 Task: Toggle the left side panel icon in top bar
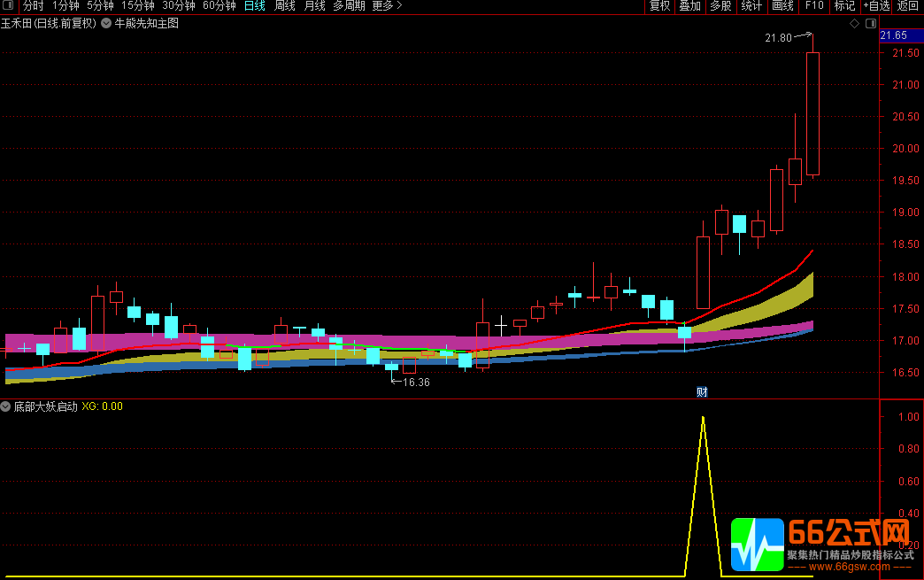click(8, 5)
